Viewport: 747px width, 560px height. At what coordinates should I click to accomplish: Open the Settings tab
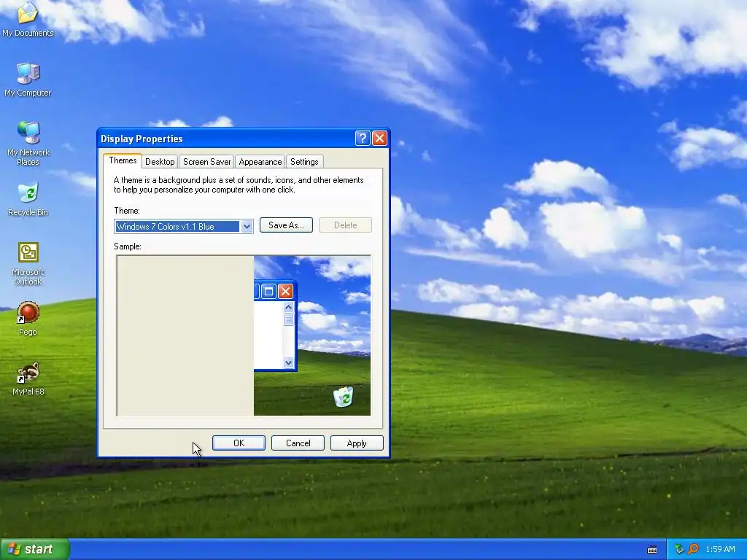point(304,162)
